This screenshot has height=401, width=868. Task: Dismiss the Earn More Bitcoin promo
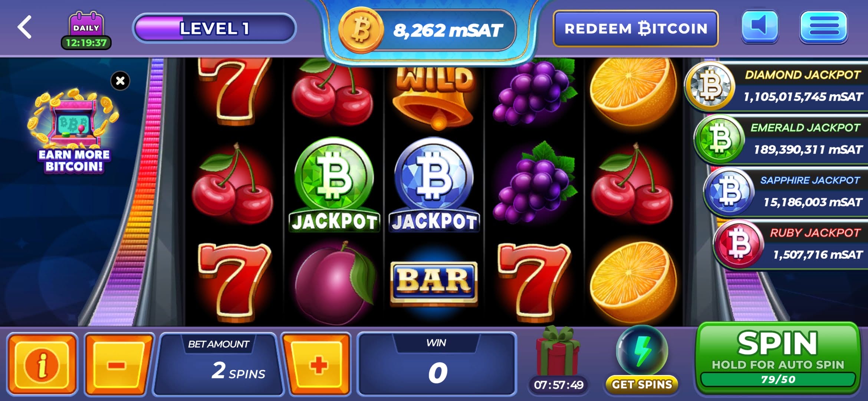[x=120, y=81]
